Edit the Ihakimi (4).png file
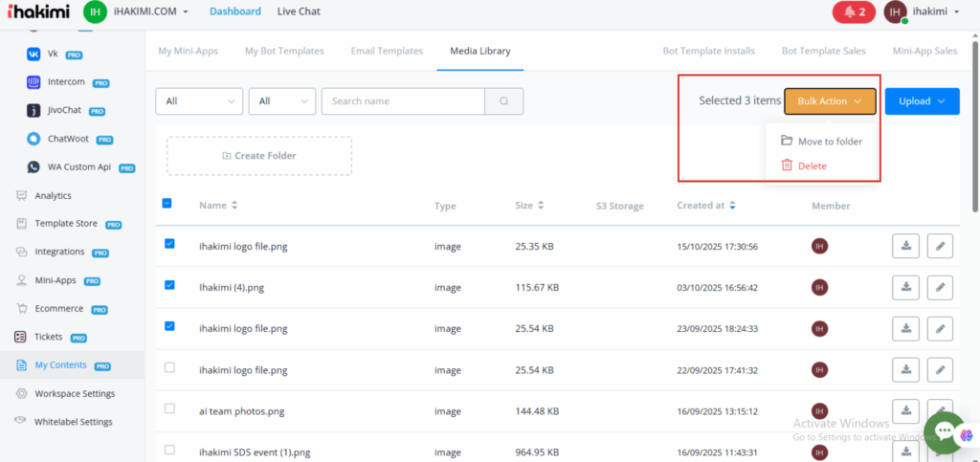Viewport: 980px width, 462px height. 941,287
